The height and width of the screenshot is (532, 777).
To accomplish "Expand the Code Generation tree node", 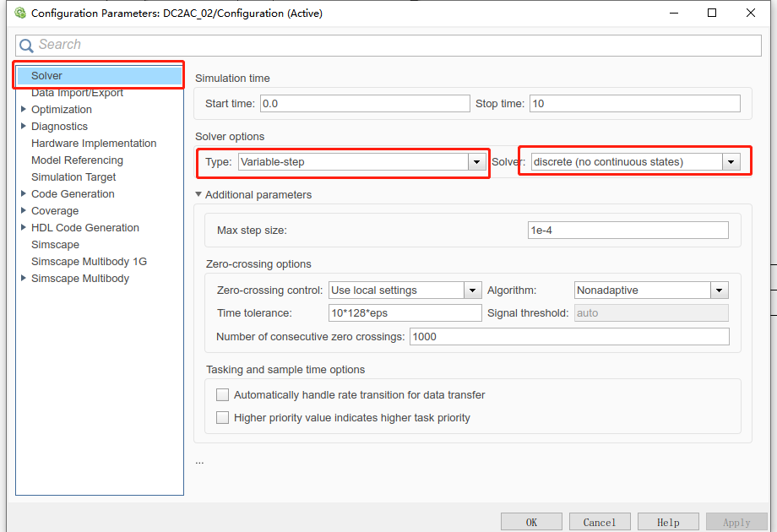I will (x=24, y=193).
